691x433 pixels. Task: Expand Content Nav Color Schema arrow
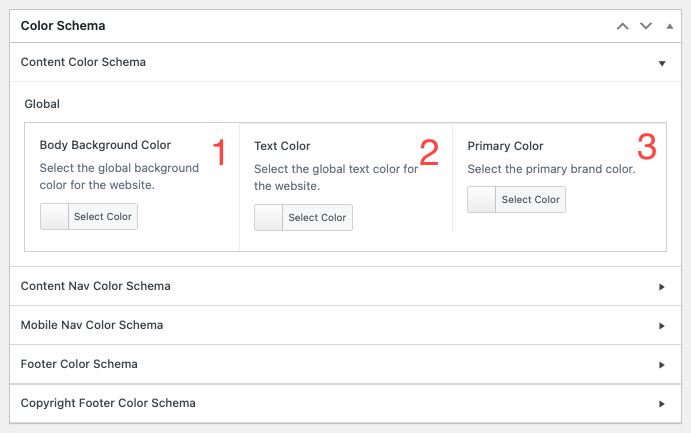pos(662,287)
